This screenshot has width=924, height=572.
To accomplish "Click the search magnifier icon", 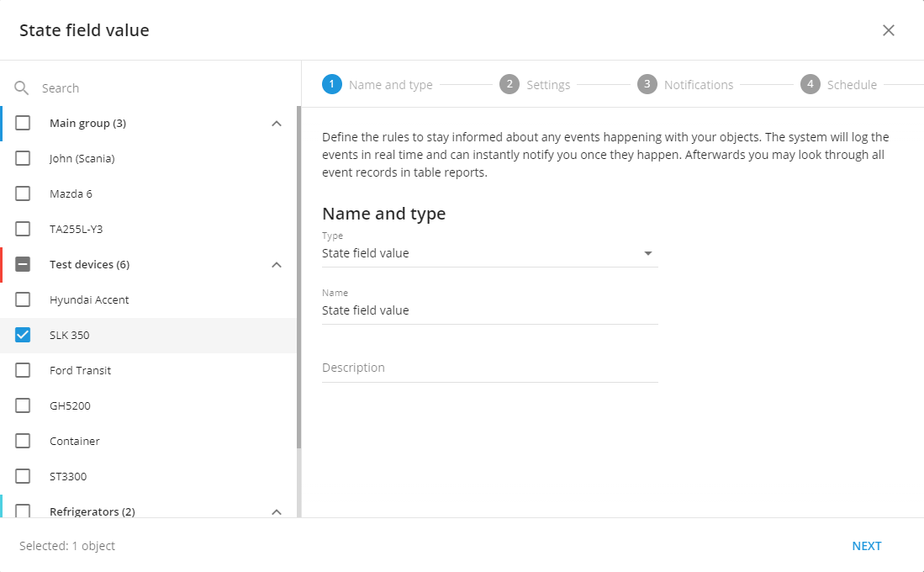I will 21,88.
